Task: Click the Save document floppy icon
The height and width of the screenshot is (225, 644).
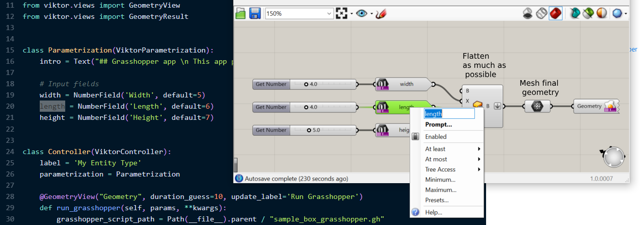Action: pos(255,14)
